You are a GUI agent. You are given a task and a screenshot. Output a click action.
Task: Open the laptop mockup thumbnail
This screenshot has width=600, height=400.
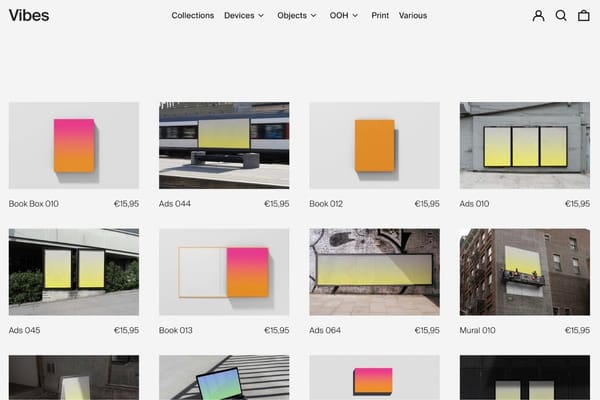[x=224, y=378]
